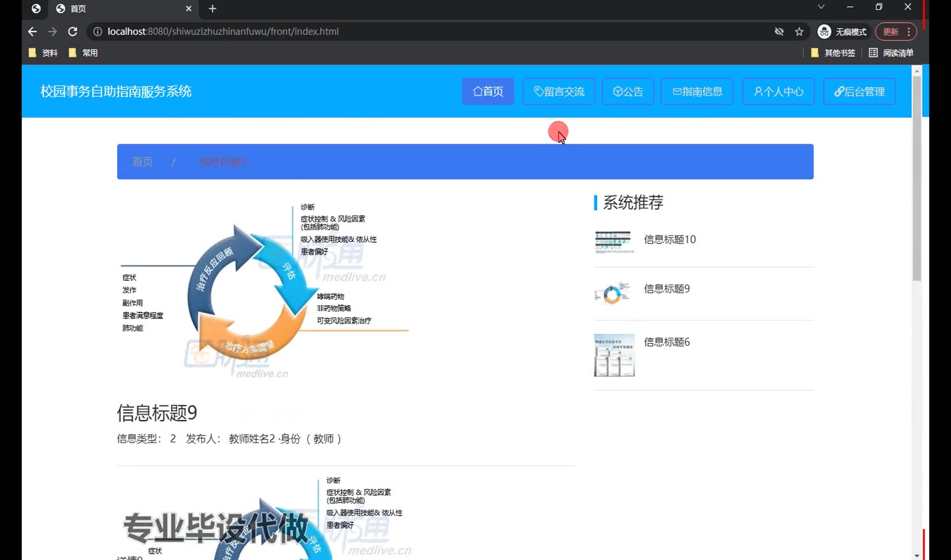Open the 其他书签 folder

tap(833, 53)
